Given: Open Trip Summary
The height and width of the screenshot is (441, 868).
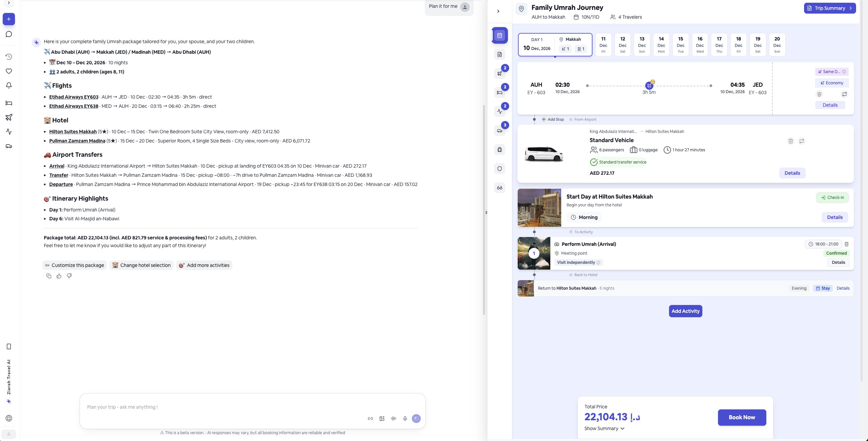Looking at the screenshot, I should (x=830, y=8).
